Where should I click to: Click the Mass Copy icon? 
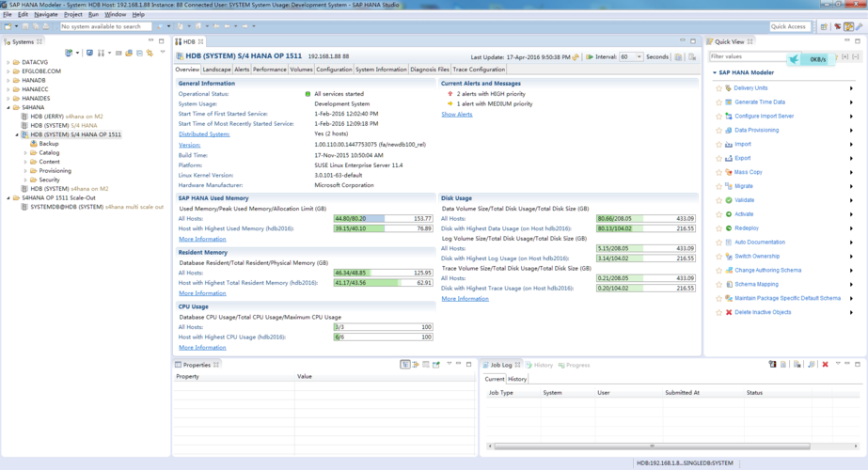pyautogui.click(x=729, y=172)
